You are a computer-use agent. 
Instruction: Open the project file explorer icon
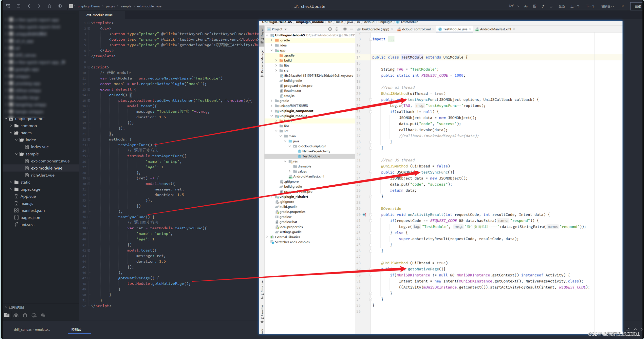pyautogui.click(x=7, y=315)
